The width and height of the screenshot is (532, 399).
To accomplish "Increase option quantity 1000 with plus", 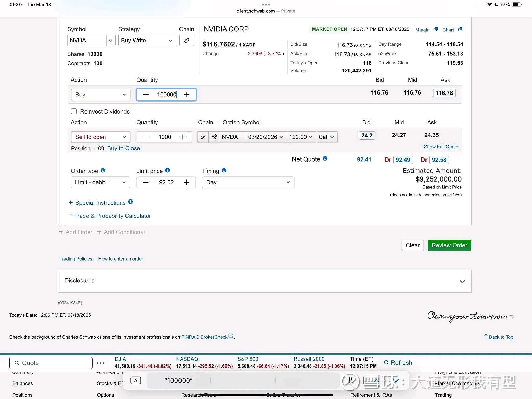I will pyautogui.click(x=183, y=137).
